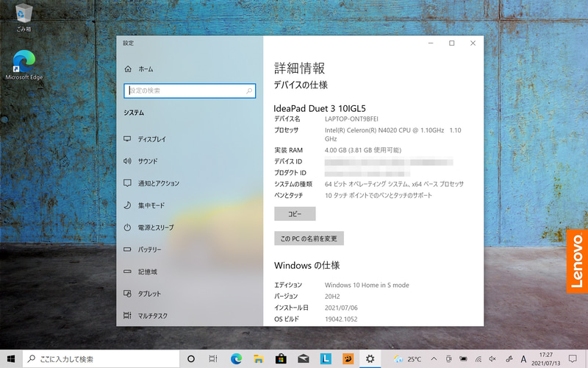Open the blue L Lenovo app on taskbar

coord(326,359)
